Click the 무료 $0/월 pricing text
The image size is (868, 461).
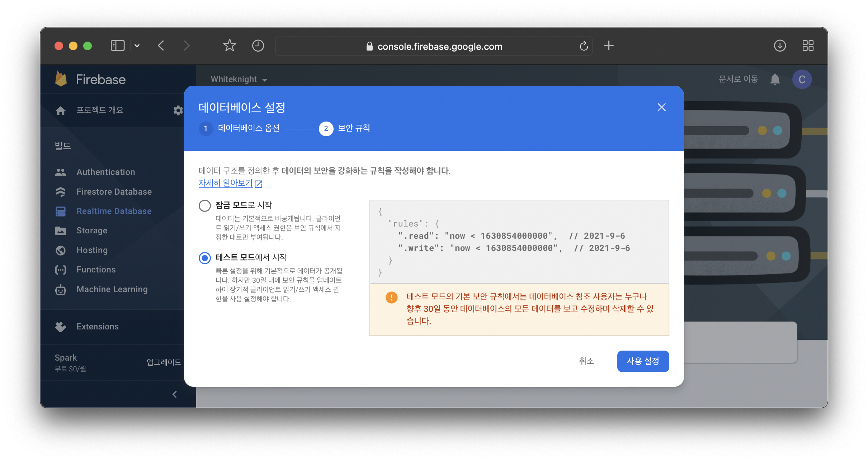pos(70,369)
